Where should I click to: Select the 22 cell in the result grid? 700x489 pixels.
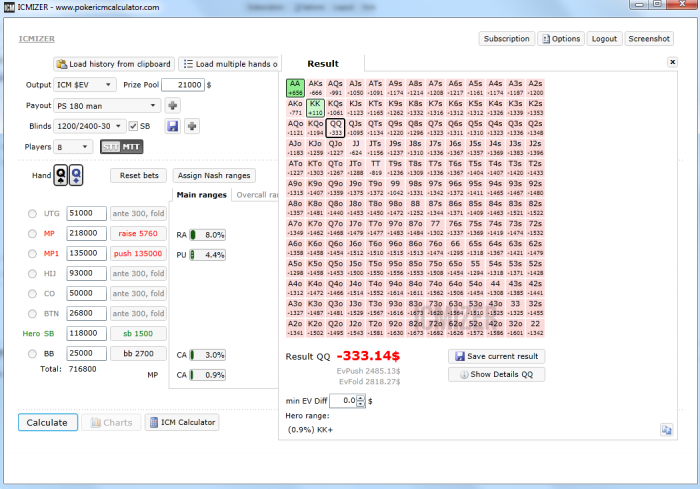(x=535, y=328)
